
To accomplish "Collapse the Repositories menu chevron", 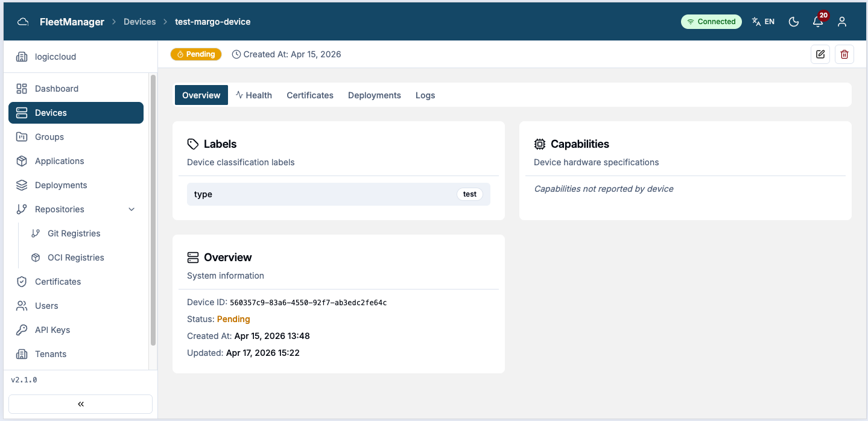I will tap(131, 209).
